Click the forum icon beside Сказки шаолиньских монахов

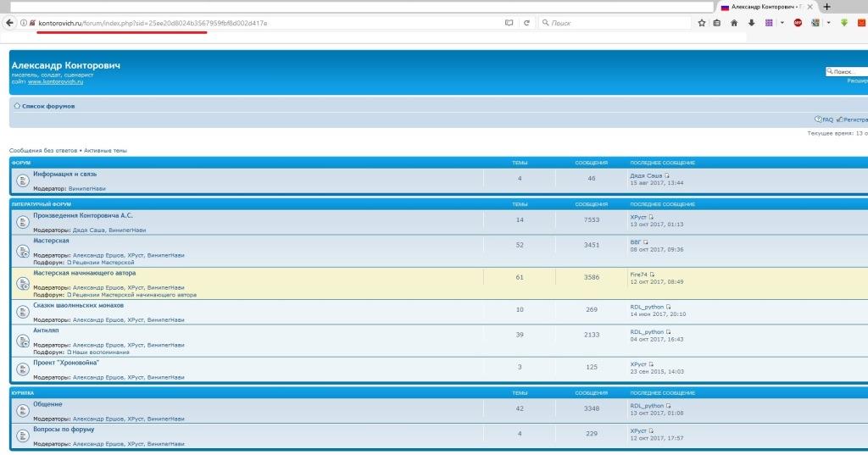tap(23, 312)
